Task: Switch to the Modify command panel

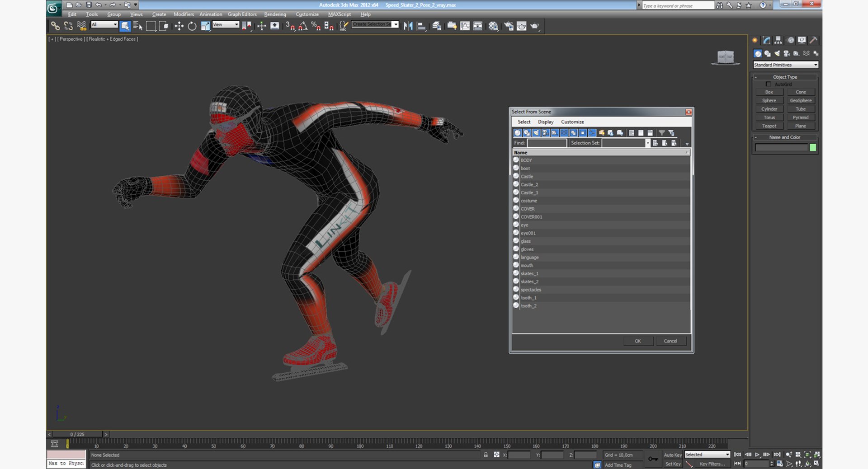Action: 766,40
